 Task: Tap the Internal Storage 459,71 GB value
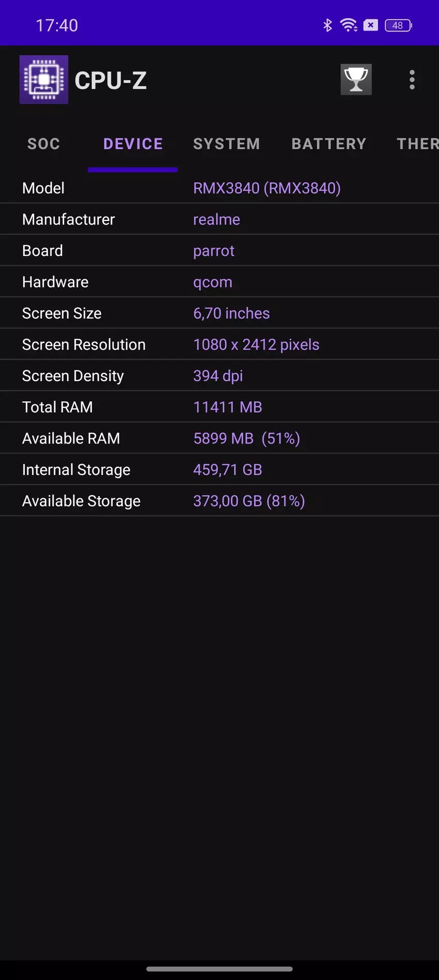click(228, 470)
